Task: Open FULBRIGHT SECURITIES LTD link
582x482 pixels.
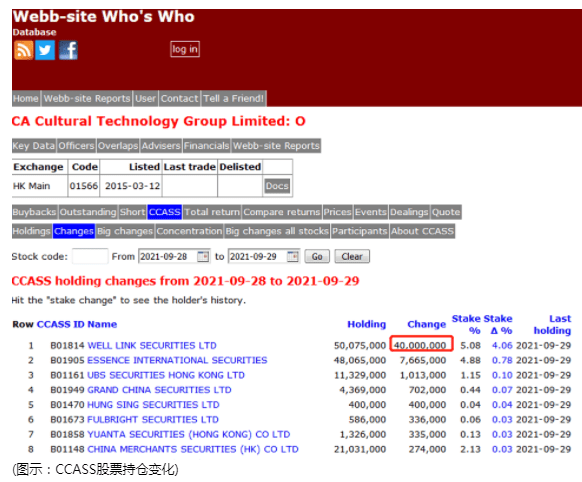Action: (x=153, y=420)
